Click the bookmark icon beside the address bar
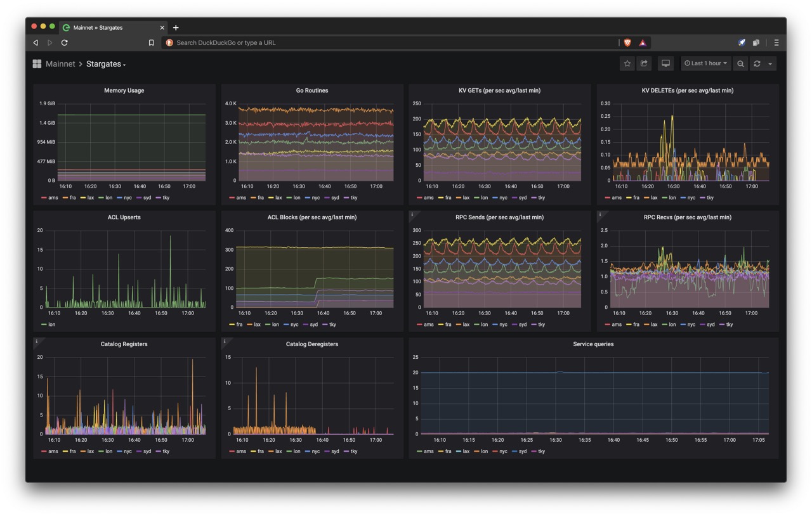The image size is (812, 516). pos(151,42)
